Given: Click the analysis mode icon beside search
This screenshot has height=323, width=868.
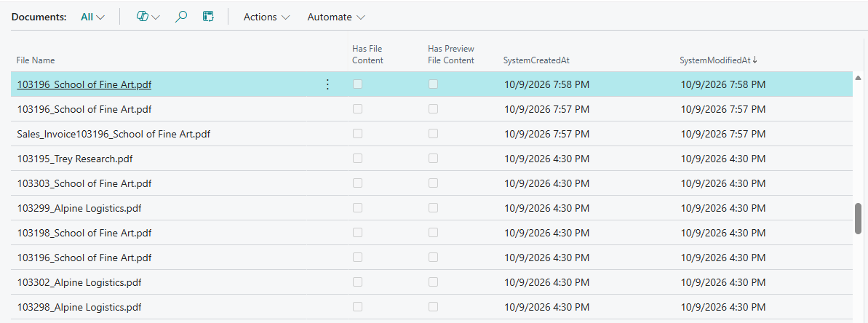Looking at the screenshot, I should click(208, 17).
